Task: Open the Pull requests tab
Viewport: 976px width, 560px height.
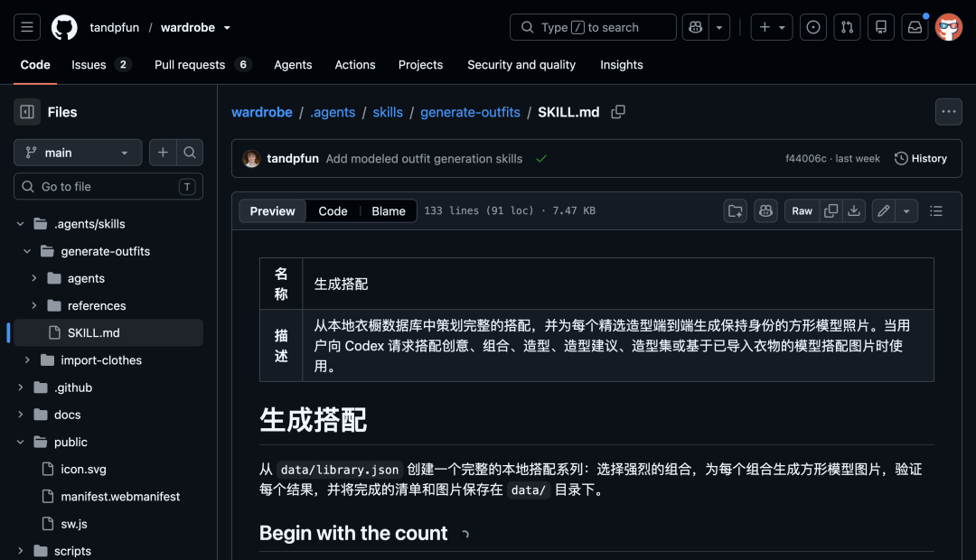Action: (x=203, y=65)
